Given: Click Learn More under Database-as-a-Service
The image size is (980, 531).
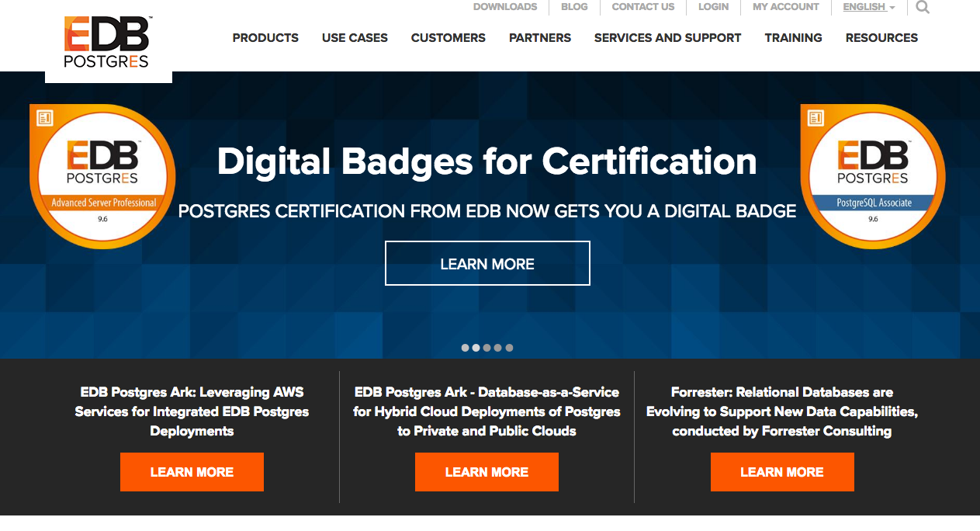Looking at the screenshot, I should click(487, 472).
